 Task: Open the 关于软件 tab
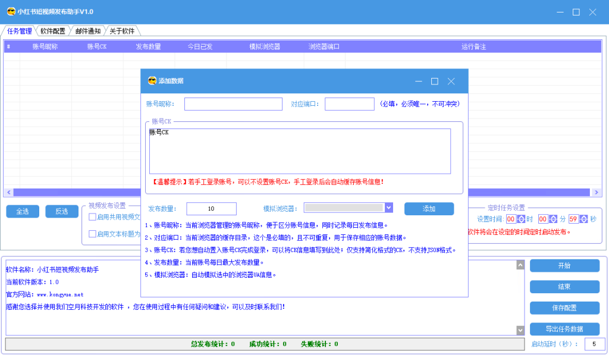(x=122, y=31)
